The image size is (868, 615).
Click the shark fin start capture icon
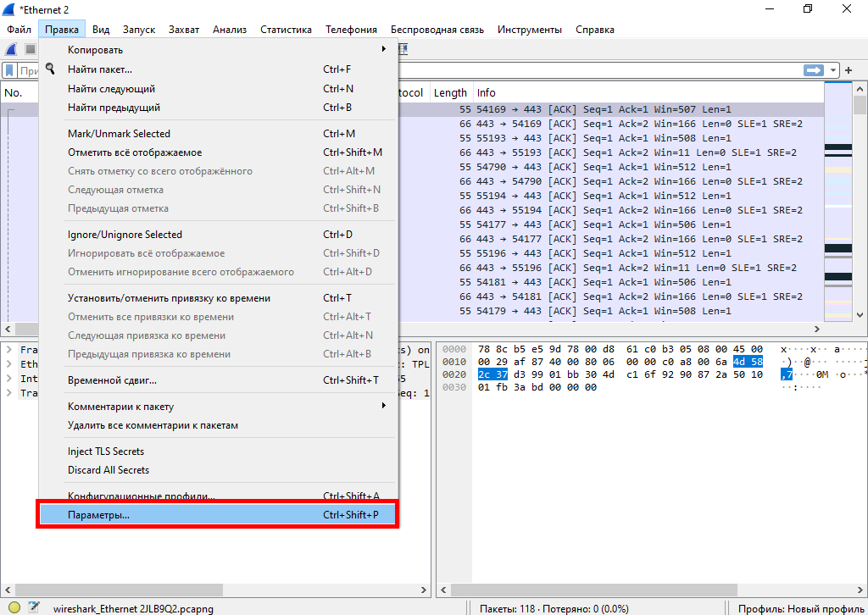tap(12, 50)
